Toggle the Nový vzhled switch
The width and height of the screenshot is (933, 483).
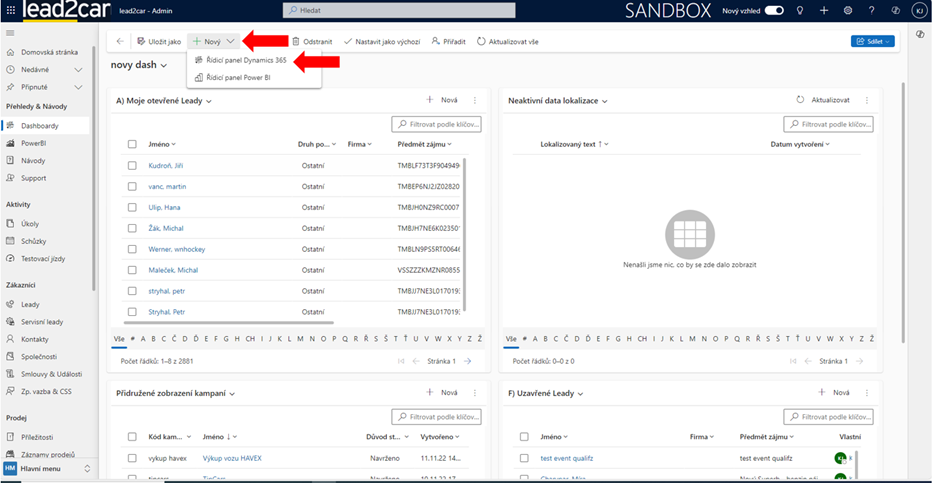pyautogui.click(x=774, y=10)
